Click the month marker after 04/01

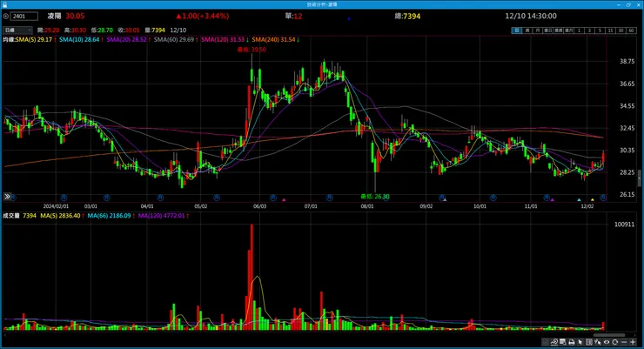[160, 198]
